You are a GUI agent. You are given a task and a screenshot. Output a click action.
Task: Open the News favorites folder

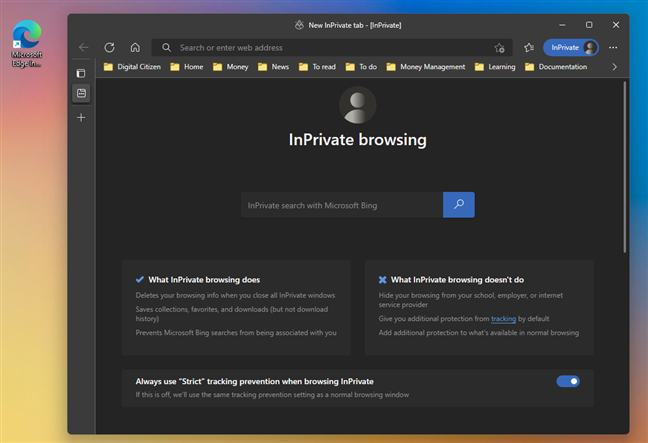click(x=274, y=67)
